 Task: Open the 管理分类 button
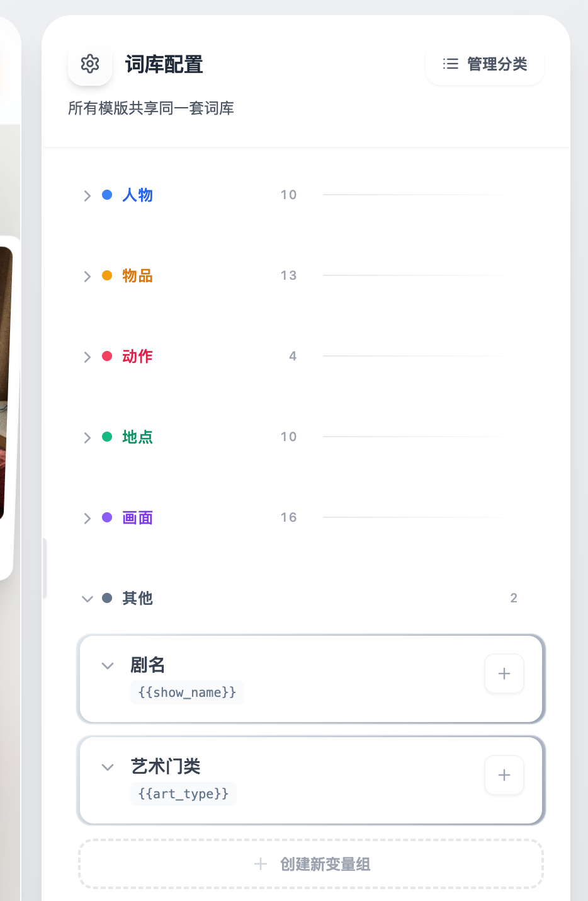pyautogui.click(x=485, y=64)
